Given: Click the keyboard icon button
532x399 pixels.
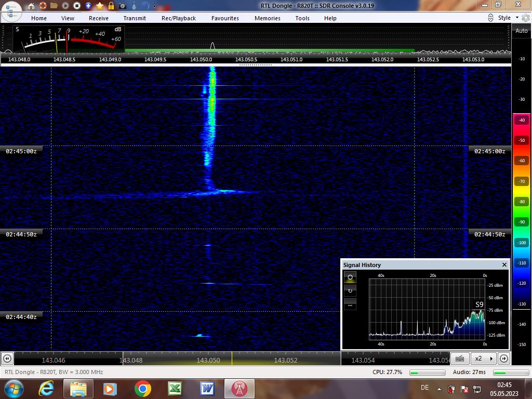Looking at the screenshot, I should 460,358.
